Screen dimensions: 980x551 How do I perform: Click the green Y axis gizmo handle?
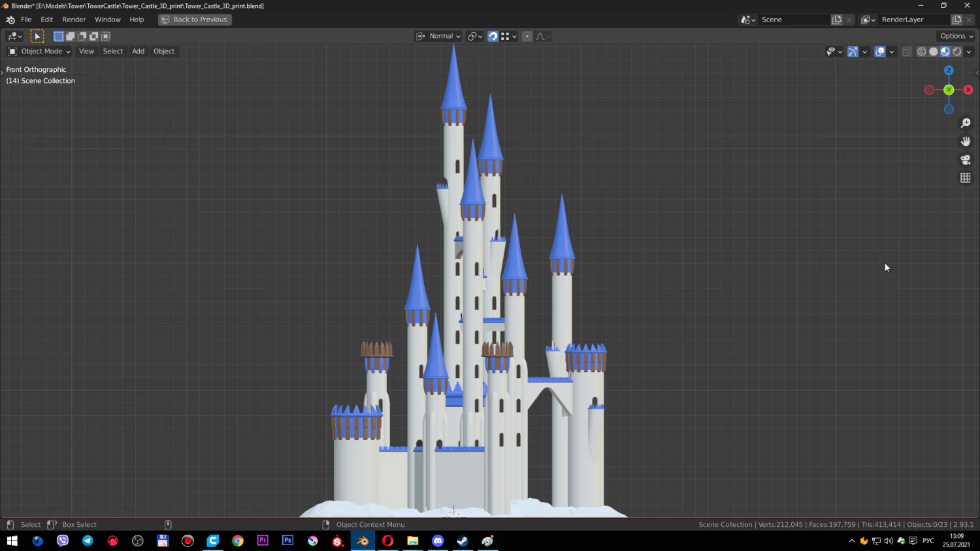point(949,90)
